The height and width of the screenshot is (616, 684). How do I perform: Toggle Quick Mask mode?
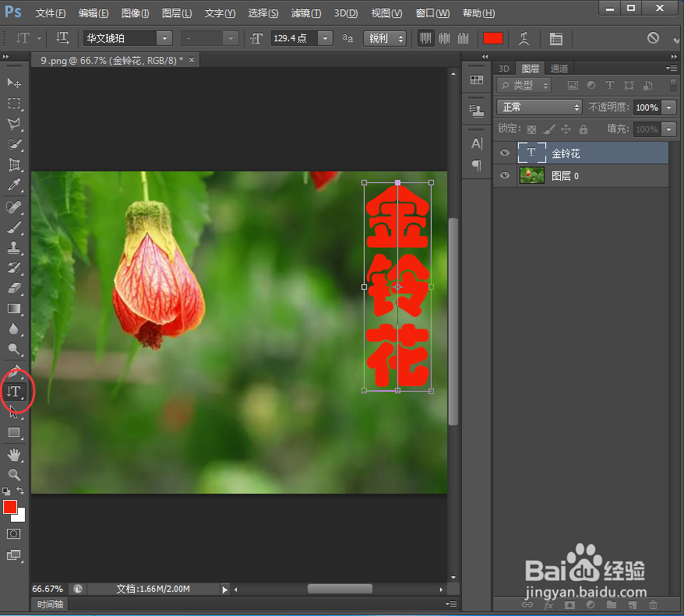[14, 534]
